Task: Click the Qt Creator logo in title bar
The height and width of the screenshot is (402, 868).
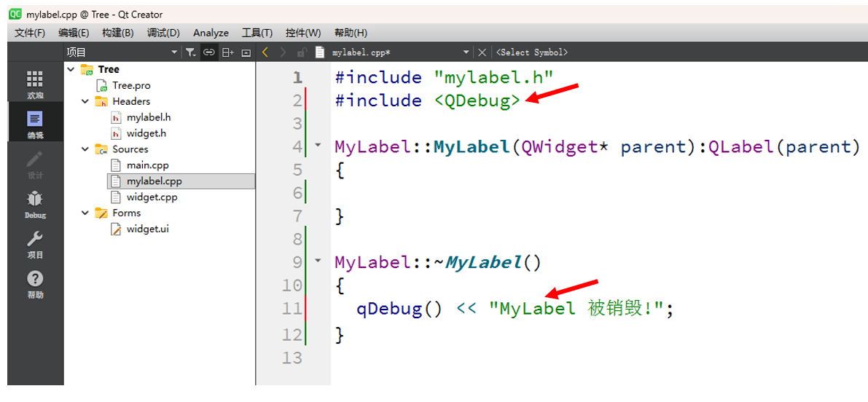Action: (15, 15)
